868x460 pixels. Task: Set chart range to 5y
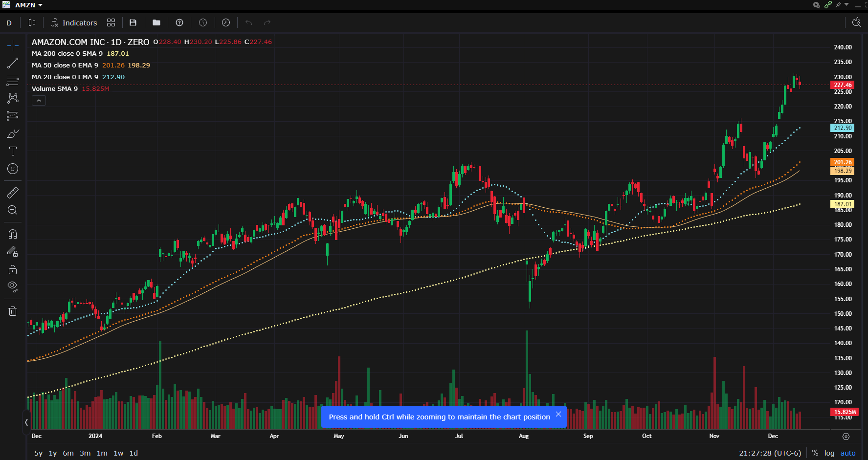pyautogui.click(x=38, y=453)
